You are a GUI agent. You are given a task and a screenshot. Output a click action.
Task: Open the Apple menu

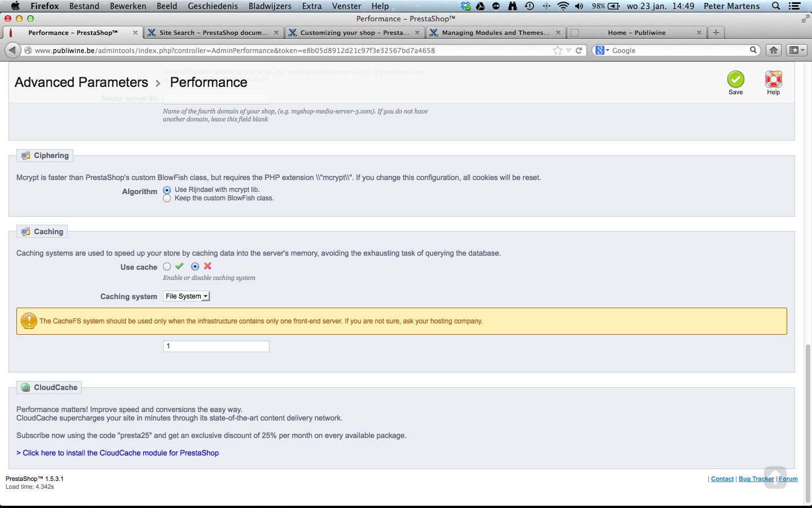click(15, 6)
